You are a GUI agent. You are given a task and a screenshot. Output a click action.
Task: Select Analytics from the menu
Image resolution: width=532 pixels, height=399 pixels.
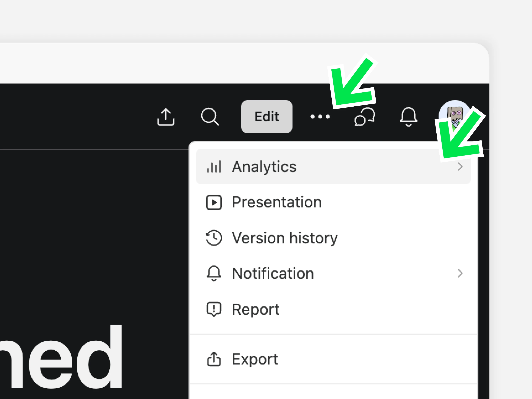(333, 167)
